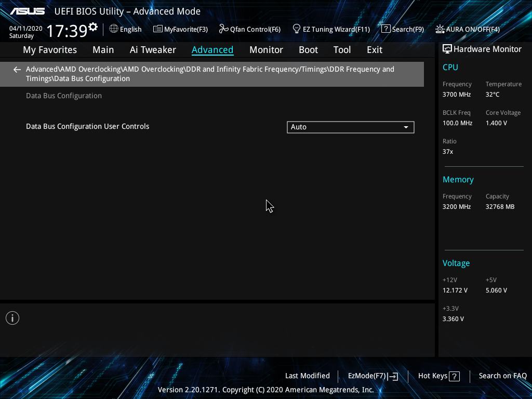Click the AURA ON/OFF(F4) label
This screenshot has height=399, width=532.
pyautogui.click(x=473, y=30)
